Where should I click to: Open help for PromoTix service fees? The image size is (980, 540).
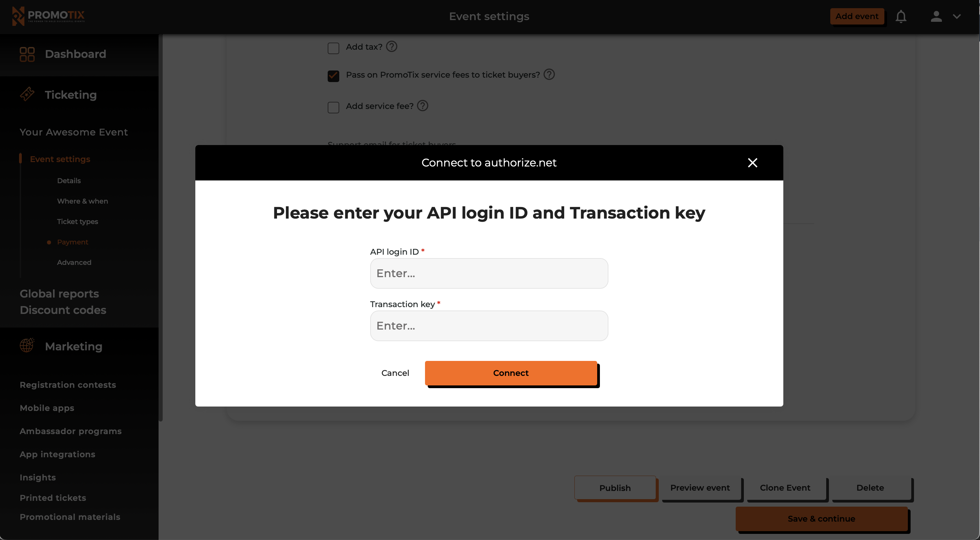[x=549, y=74]
